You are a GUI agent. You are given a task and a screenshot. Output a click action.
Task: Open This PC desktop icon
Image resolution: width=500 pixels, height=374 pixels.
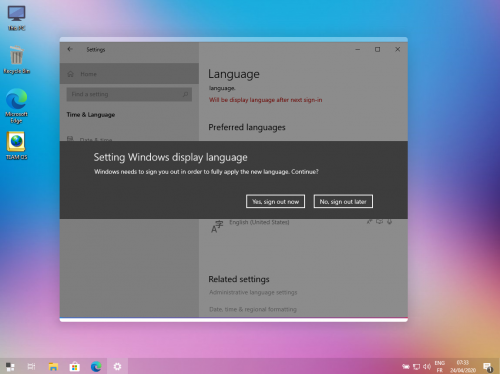tap(16, 18)
